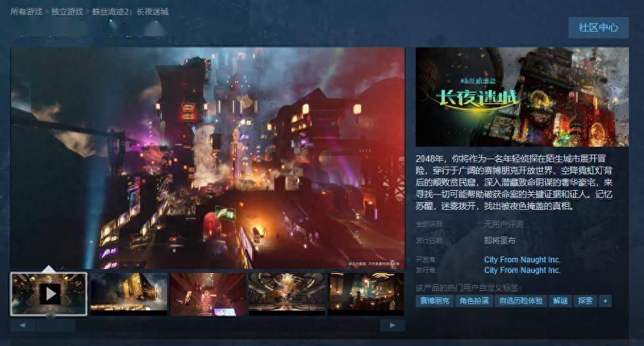The image size is (644, 346).
Task: Click the 无用户评测 review status text
Action: 503,224
